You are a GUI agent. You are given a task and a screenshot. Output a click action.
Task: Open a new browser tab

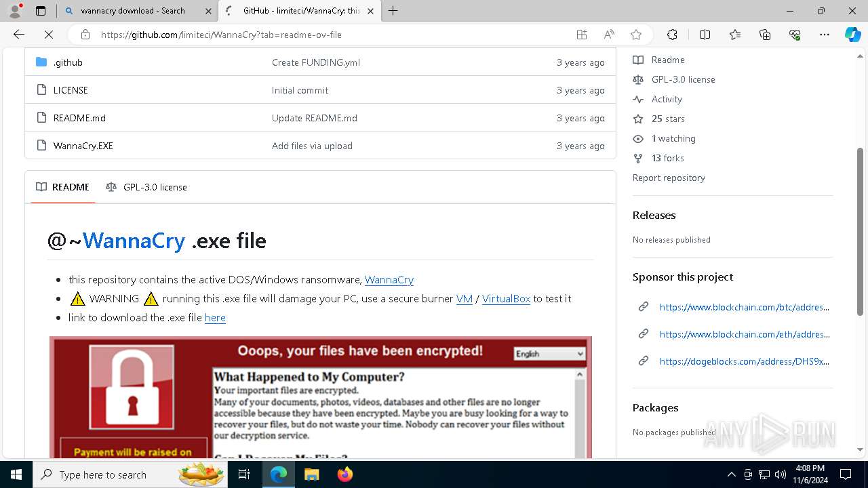393,11
